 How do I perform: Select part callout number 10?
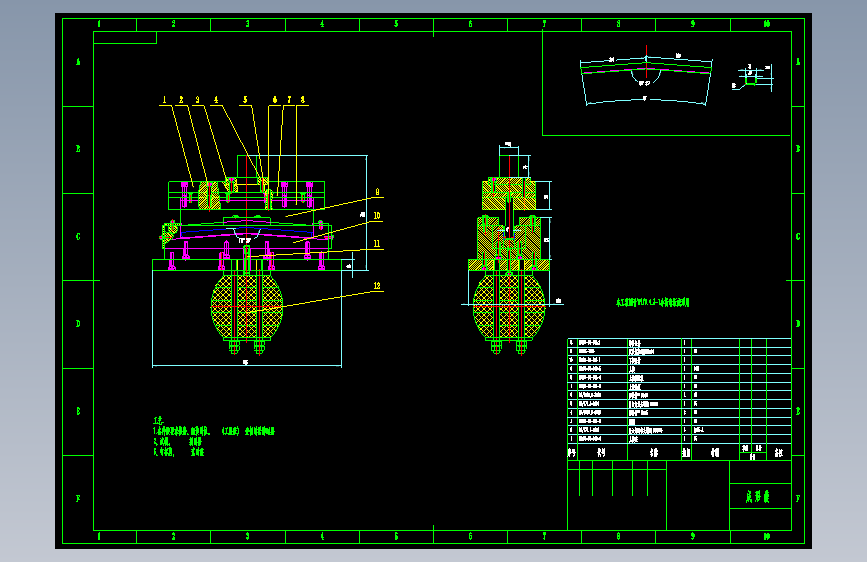point(377,216)
